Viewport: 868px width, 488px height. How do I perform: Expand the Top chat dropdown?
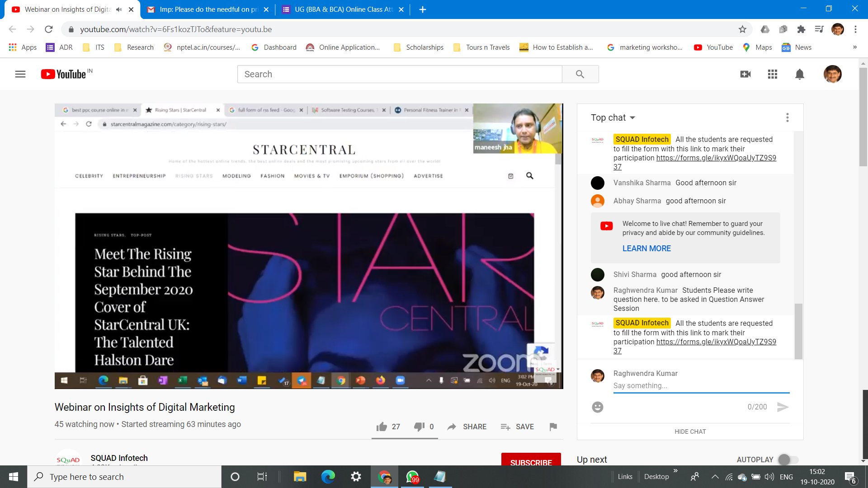pos(613,117)
